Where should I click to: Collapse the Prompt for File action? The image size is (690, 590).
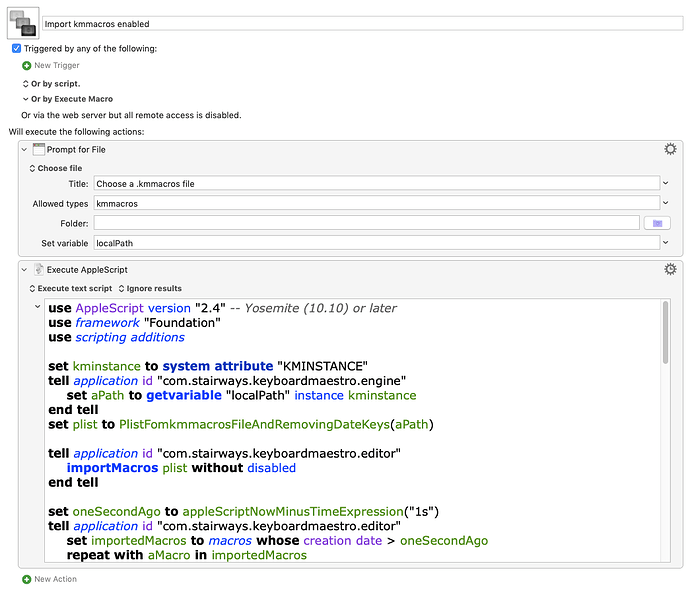(25, 149)
